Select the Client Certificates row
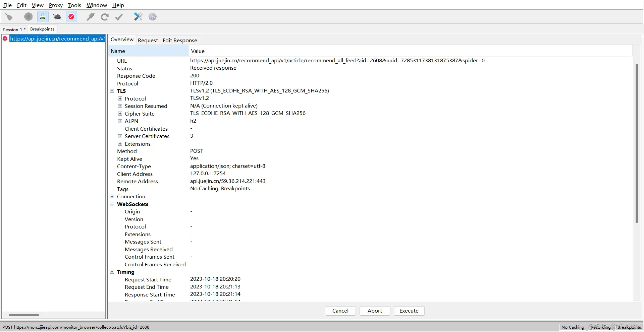This screenshot has width=644, height=332. [x=370, y=129]
